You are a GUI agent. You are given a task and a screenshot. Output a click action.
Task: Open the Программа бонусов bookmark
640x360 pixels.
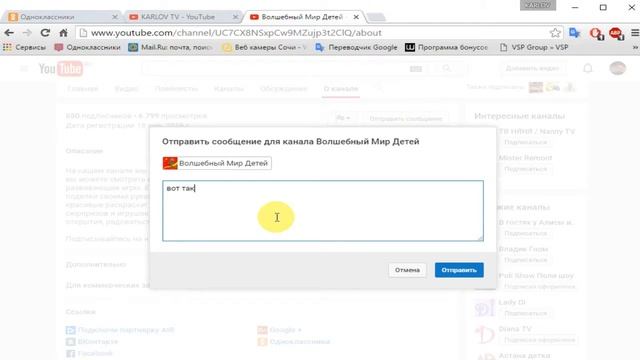(x=447, y=47)
